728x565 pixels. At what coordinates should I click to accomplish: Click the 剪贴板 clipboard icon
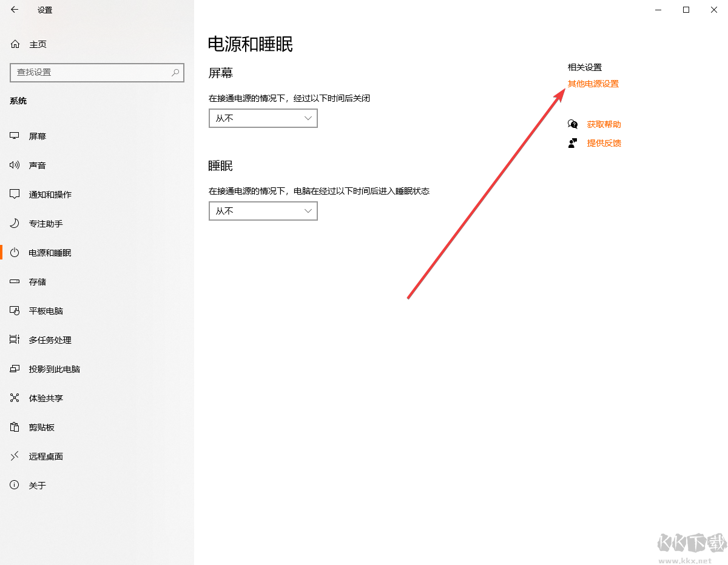(x=14, y=427)
